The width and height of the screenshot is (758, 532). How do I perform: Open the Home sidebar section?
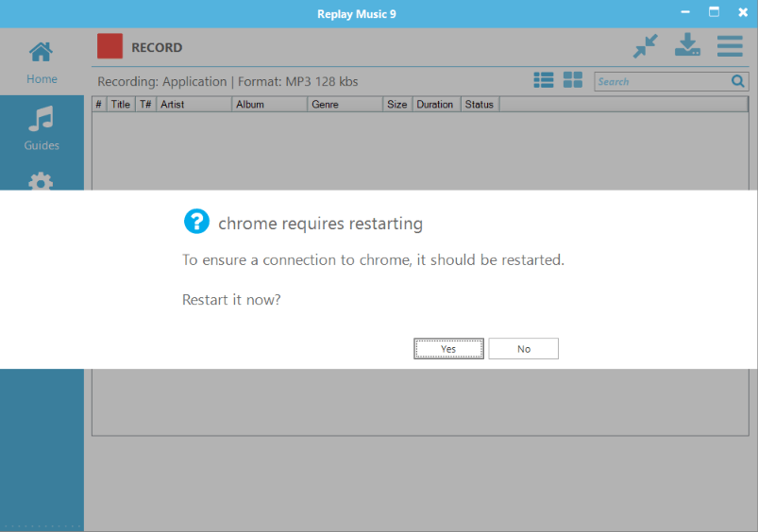coord(42,63)
